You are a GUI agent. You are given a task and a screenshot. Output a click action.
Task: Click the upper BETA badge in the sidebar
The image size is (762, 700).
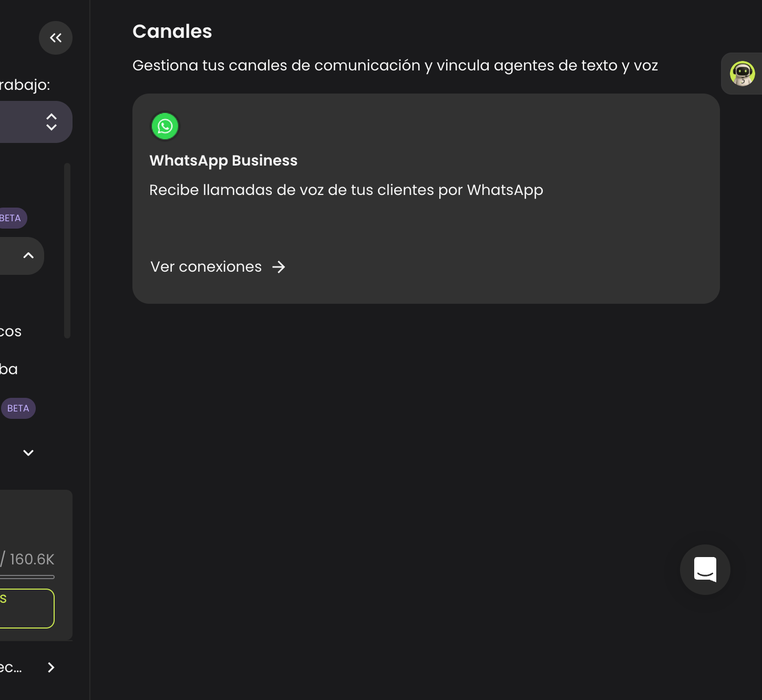(12, 218)
